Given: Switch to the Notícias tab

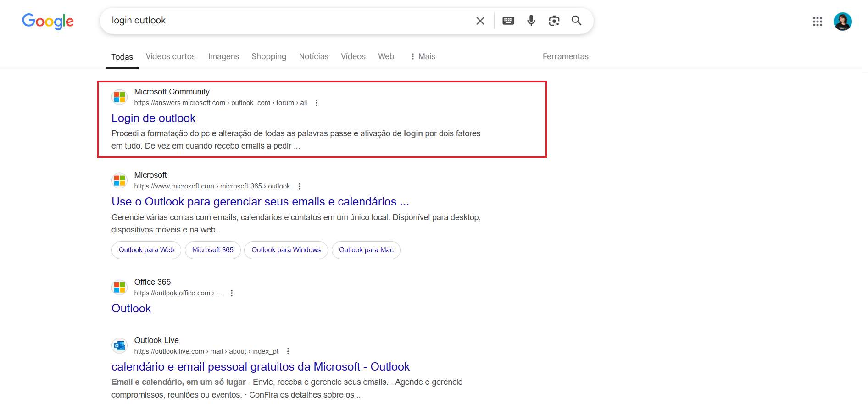Looking at the screenshot, I should pyautogui.click(x=314, y=56).
